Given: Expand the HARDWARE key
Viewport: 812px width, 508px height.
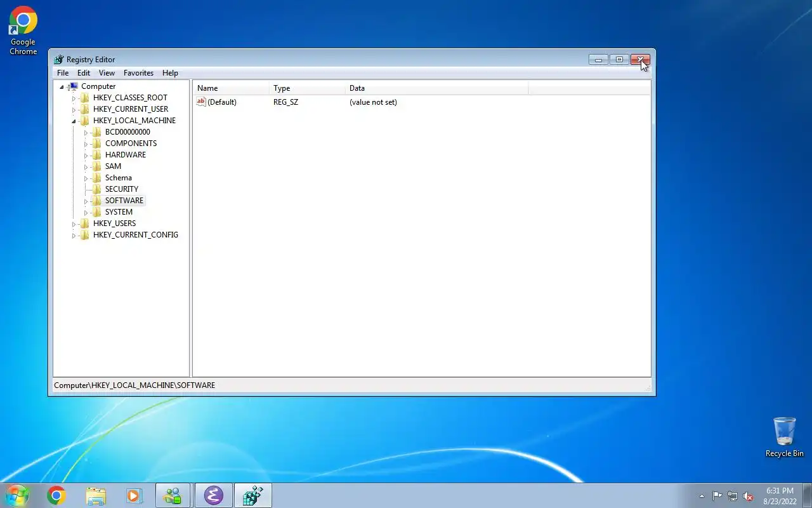Looking at the screenshot, I should point(86,155).
